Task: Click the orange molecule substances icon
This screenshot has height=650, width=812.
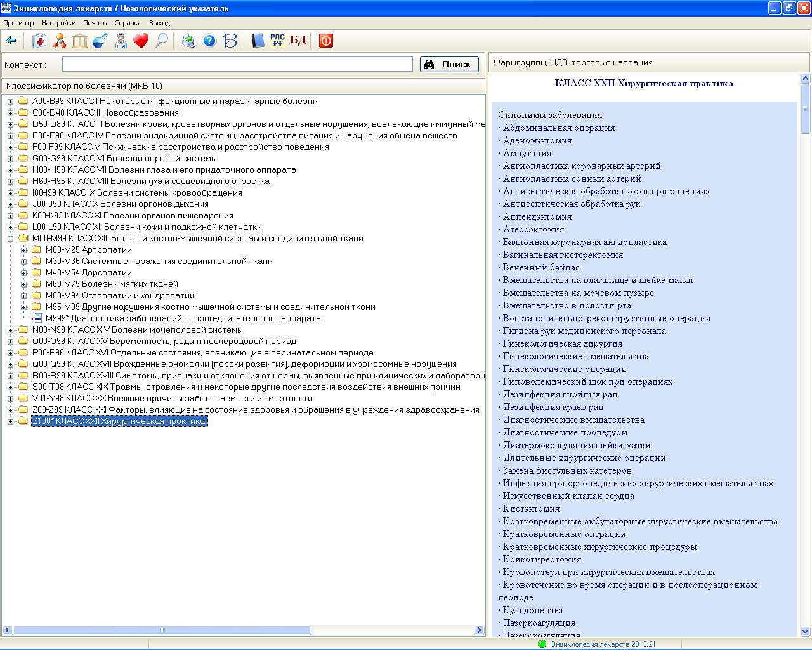Action: tap(60, 41)
